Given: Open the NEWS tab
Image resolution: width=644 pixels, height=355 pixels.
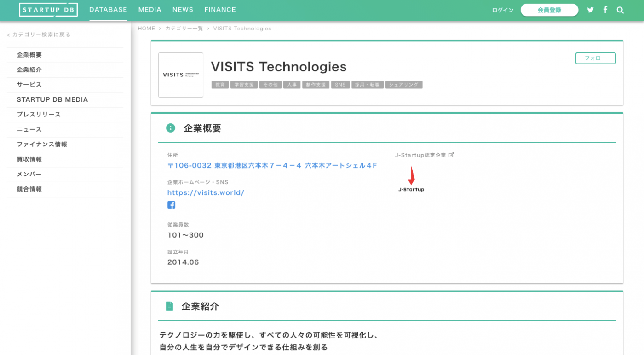Looking at the screenshot, I should tap(183, 10).
